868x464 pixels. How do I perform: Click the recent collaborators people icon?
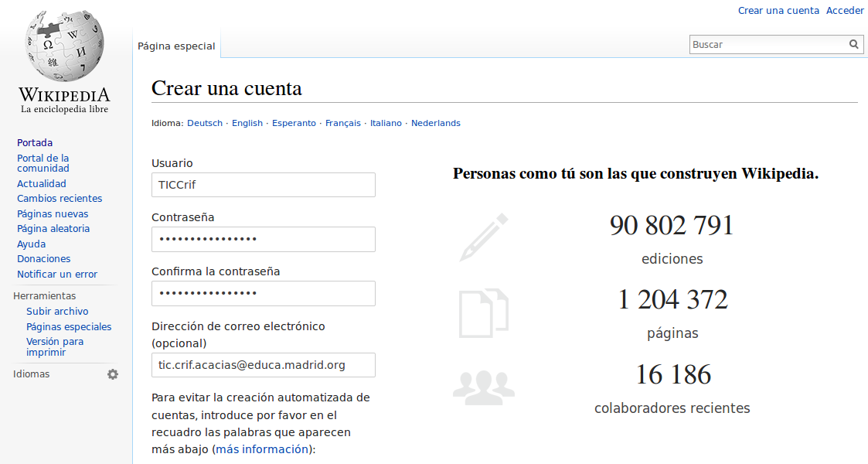(x=484, y=387)
